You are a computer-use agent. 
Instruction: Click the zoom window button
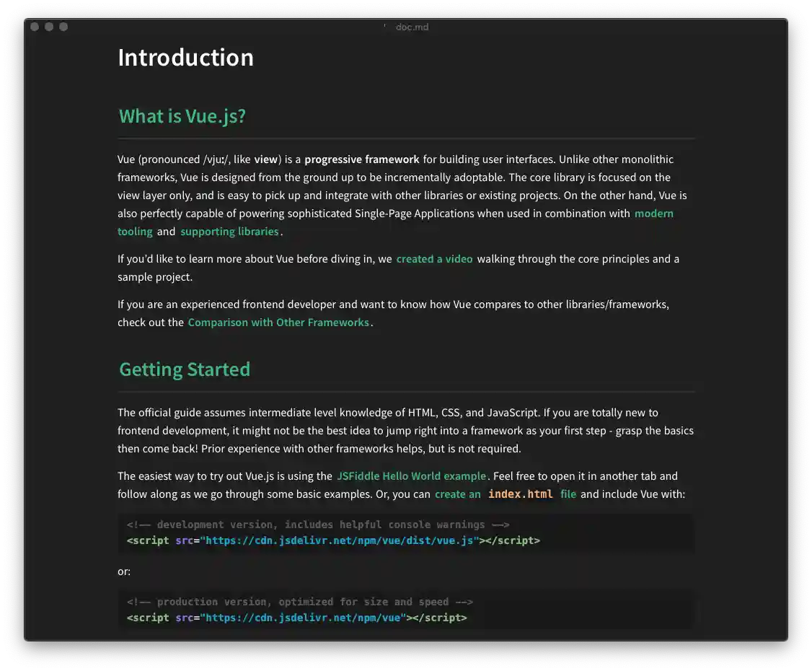(63, 27)
